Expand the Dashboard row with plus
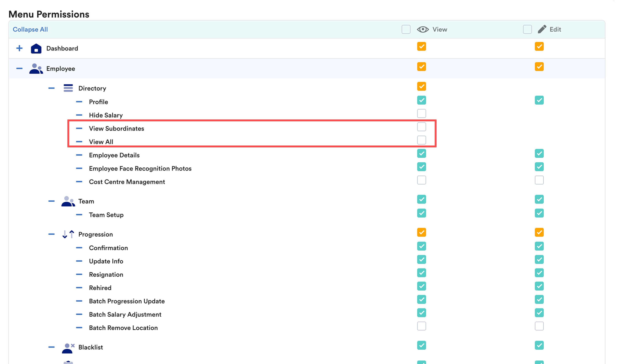The height and width of the screenshot is (364, 617). tap(19, 48)
